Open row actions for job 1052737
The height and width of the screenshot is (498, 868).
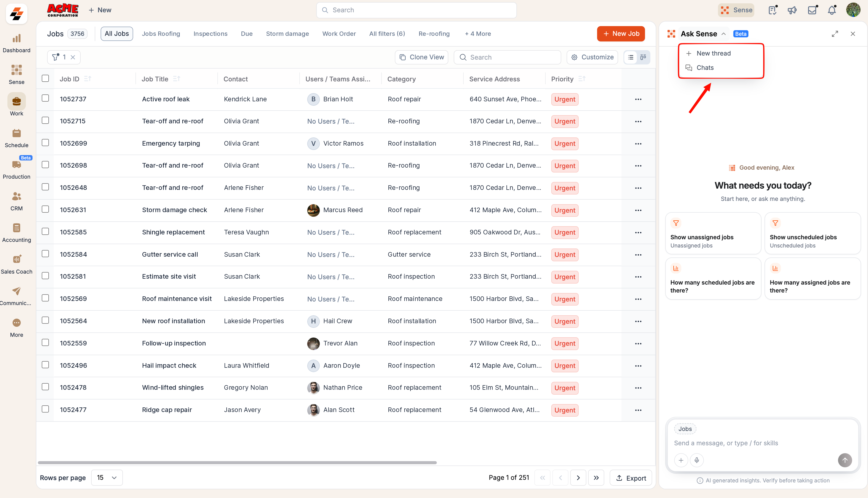(x=638, y=99)
